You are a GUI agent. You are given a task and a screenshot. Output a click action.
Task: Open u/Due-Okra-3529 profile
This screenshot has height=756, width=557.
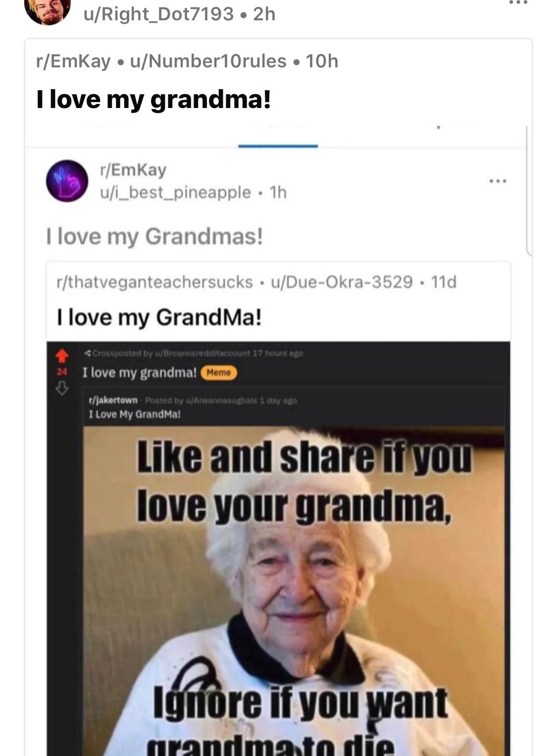[x=342, y=282]
